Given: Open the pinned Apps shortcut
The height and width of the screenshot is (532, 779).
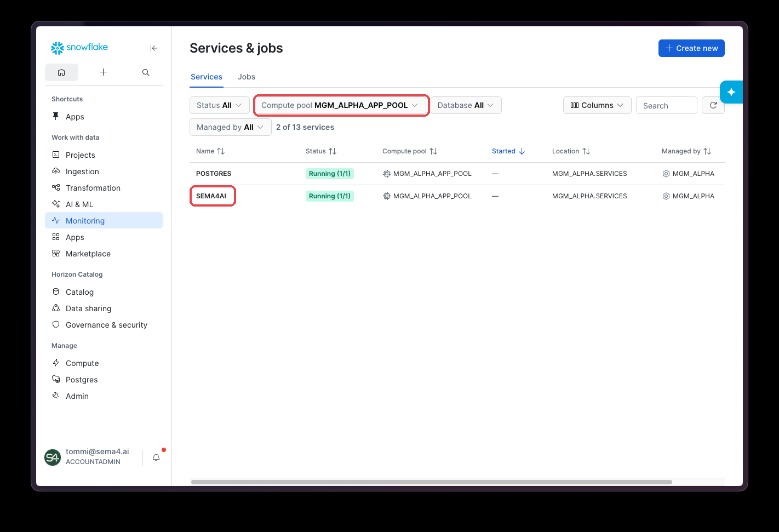Looking at the screenshot, I should tap(75, 117).
